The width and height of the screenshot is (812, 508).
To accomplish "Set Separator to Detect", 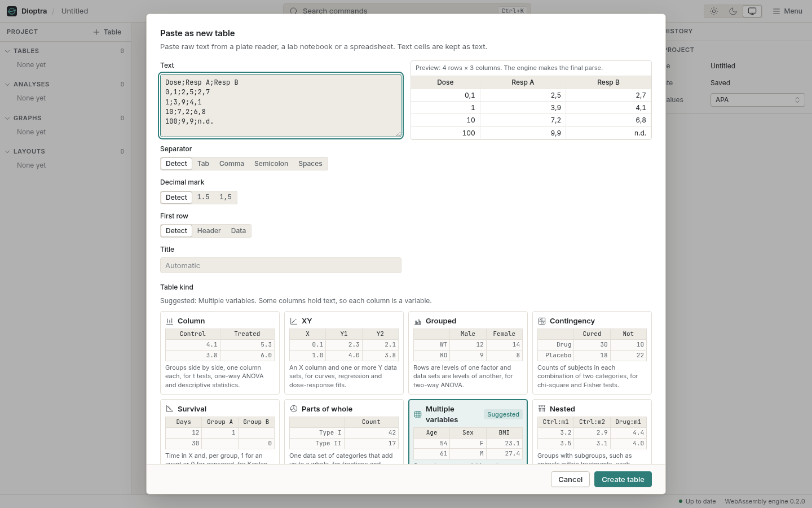I will pyautogui.click(x=176, y=164).
